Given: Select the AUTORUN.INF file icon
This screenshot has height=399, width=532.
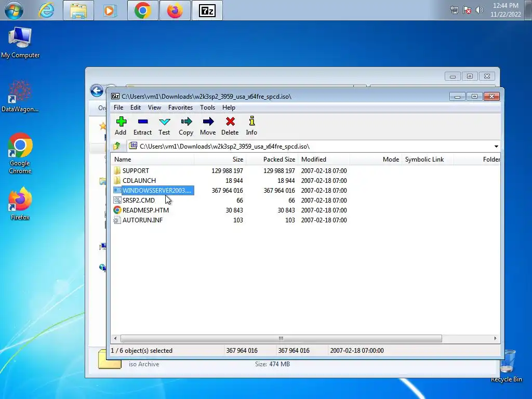Looking at the screenshot, I should tap(117, 220).
